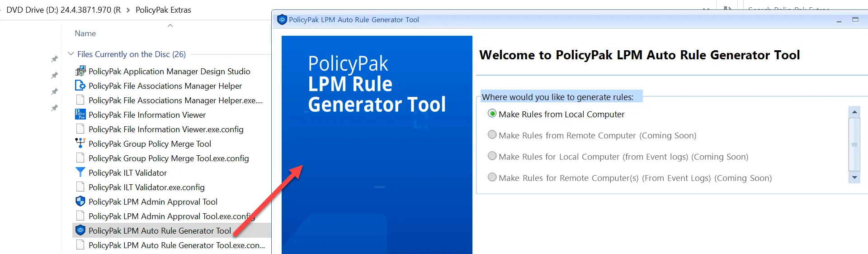The height and width of the screenshot is (254, 868).
Task: Click the PolicyPak File Information Viewer icon
Action: point(80,115)
